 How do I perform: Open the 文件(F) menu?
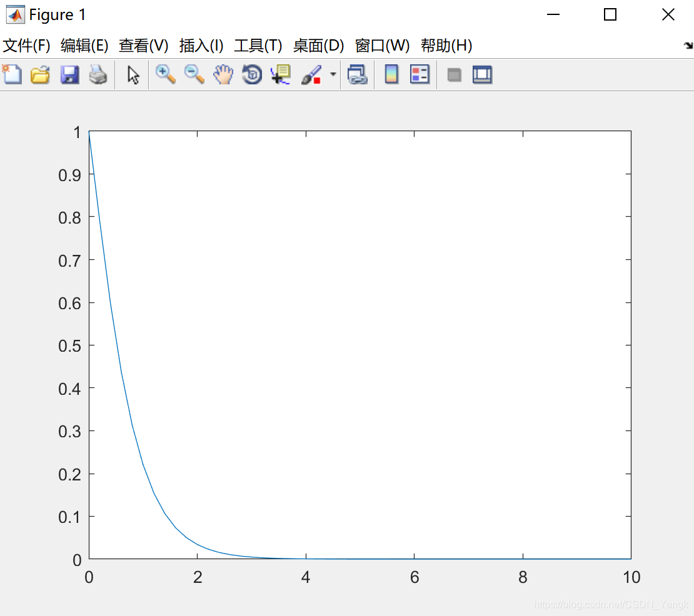(x=26, y=46)
